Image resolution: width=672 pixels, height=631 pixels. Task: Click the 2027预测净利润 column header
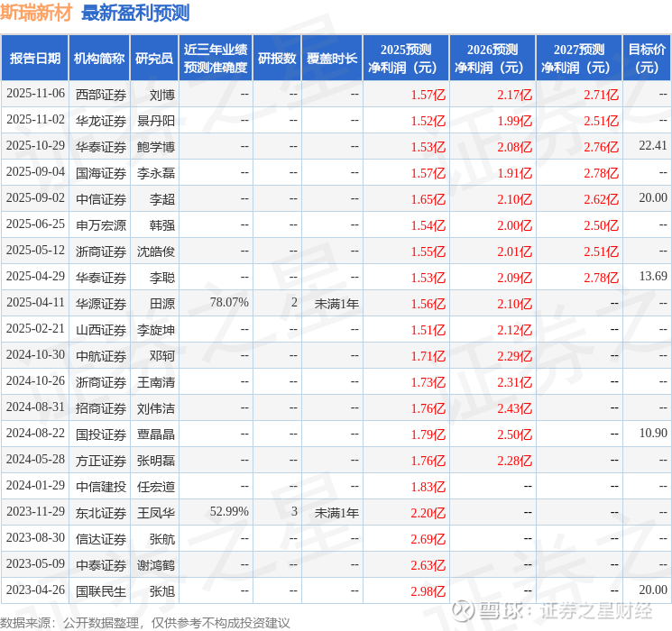click(x=579, y=58)
